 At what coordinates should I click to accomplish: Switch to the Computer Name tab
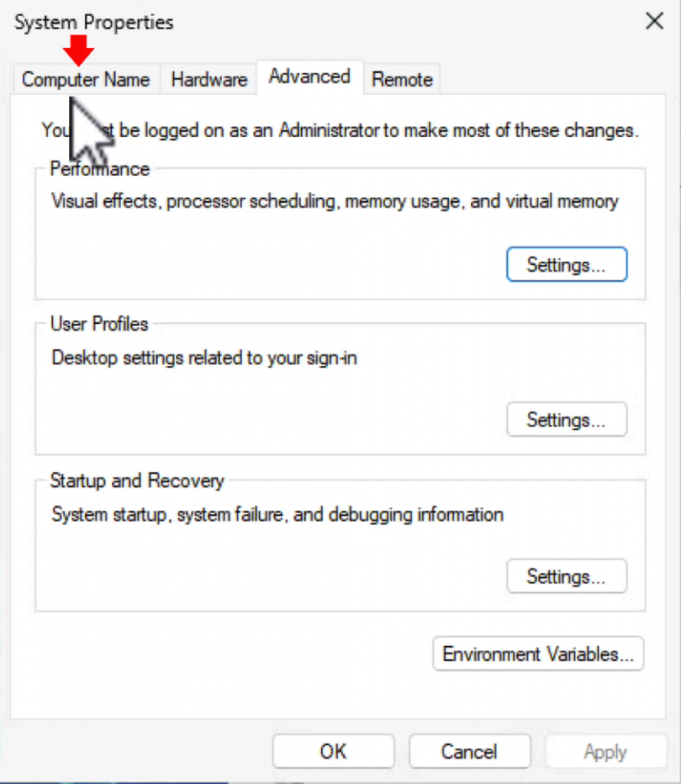click(86, 79)
